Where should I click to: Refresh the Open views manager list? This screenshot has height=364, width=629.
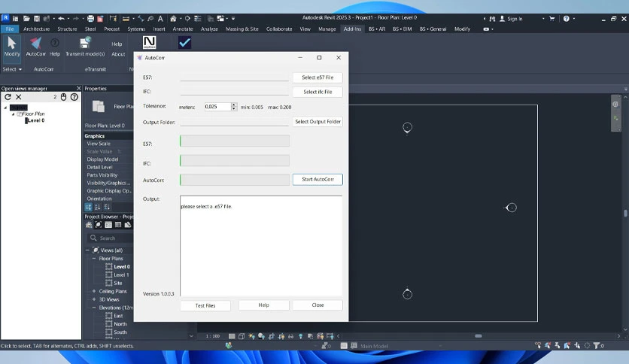tap(8, 97)
